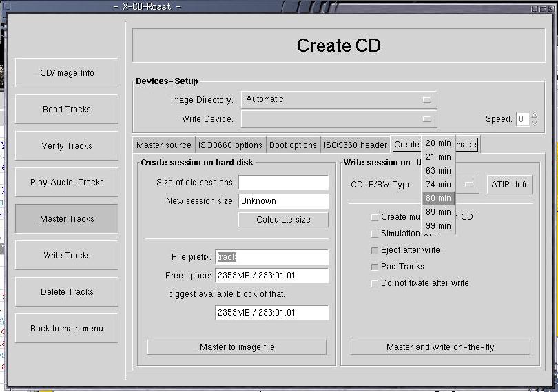Screen dimensions: 558x392
Task: Open Verify Tracks page
Action: (x=67, y=145)
